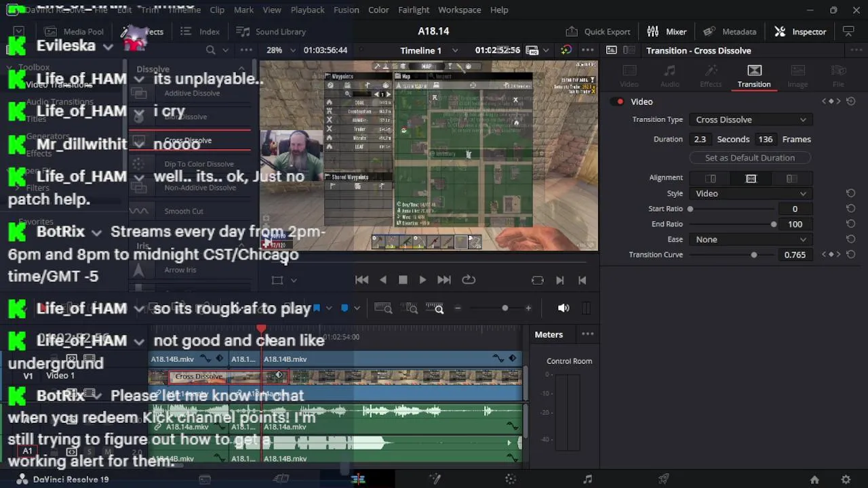Reset the Style parameter
Screen dimensions: 868x488
[850, 193]
